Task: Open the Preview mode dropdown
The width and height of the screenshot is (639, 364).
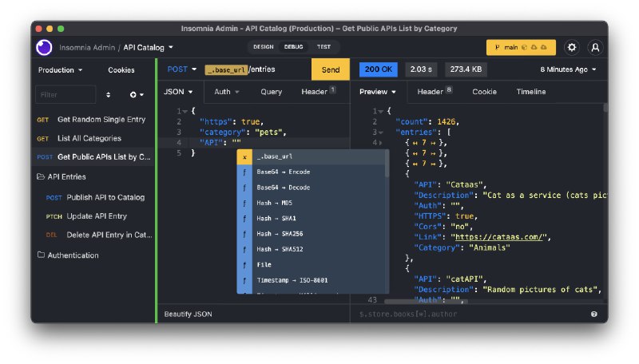Action: click(x=377, y=92)
